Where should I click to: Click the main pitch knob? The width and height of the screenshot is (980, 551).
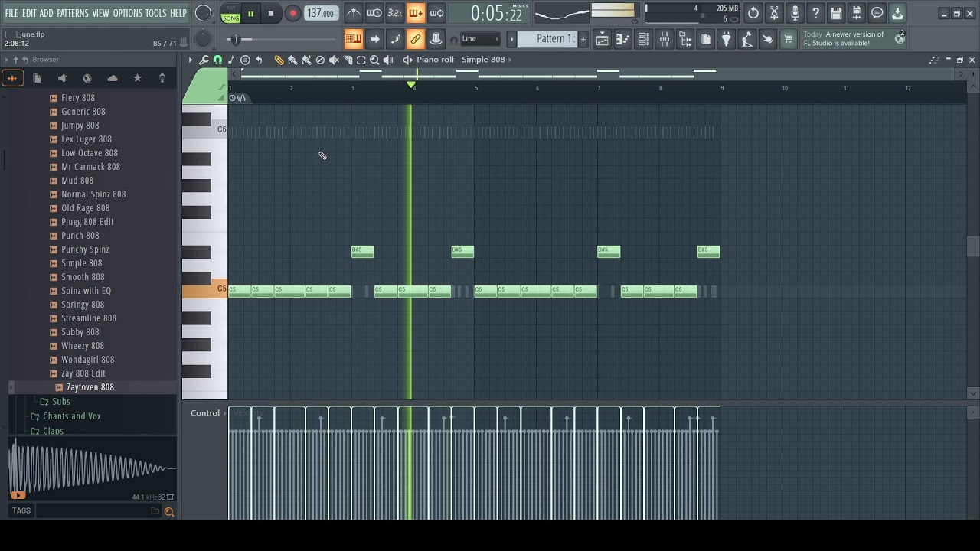[204, 39]
